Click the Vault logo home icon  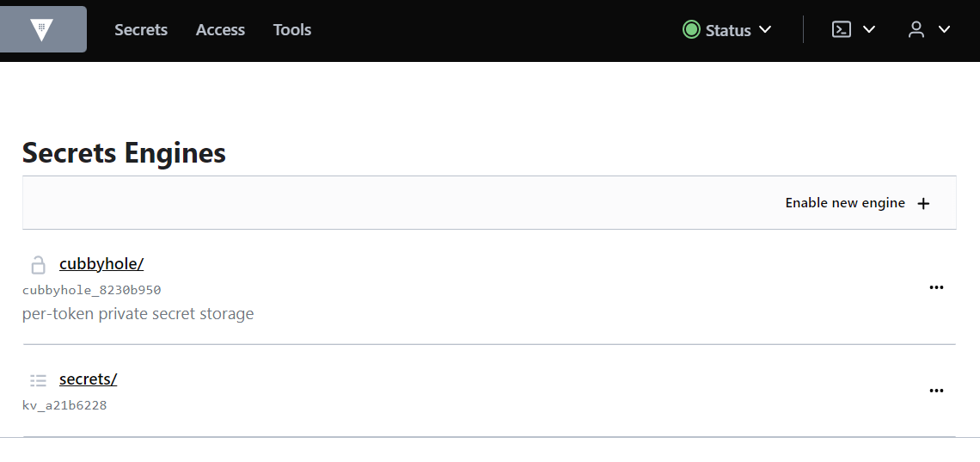click(x=41, y=30)
